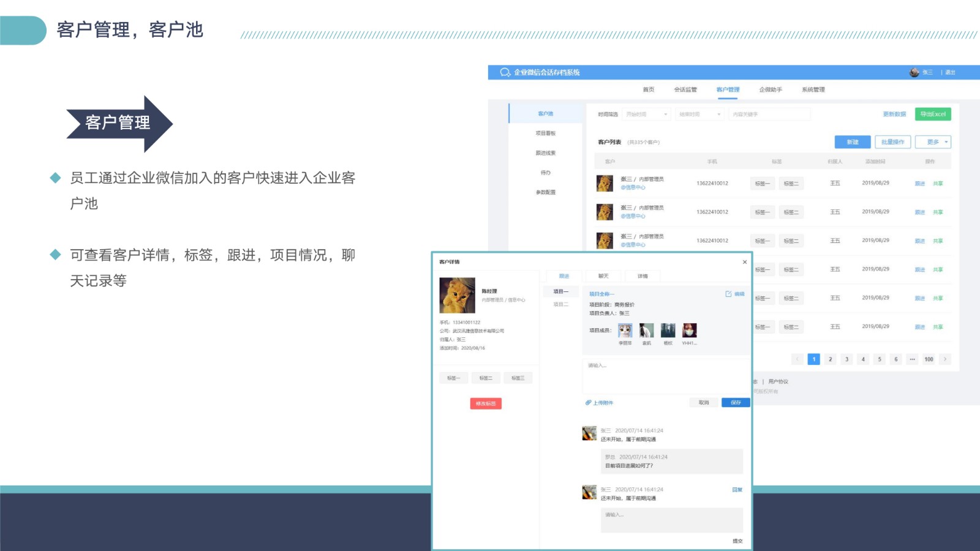The image size is (980, 551).
Task: Go to the previous page using the pagination arrow
Action: click(x=797, y=359)
